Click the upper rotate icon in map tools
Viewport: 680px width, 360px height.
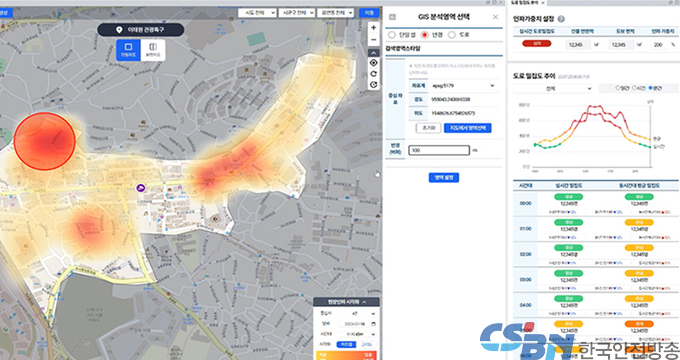(373, 74)
